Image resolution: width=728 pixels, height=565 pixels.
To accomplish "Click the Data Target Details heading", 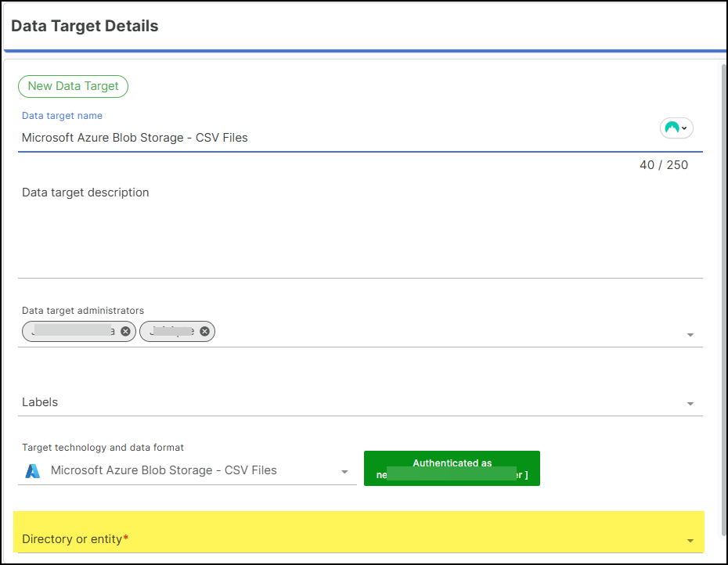I will pyautogui.click(x=85, y=26).
